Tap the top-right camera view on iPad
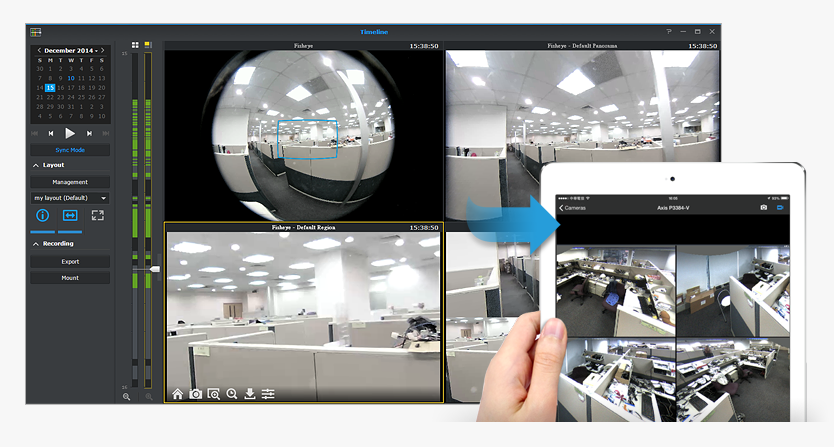Image resolution: width=834 pixels, height=447 pixels. [733, 291]
